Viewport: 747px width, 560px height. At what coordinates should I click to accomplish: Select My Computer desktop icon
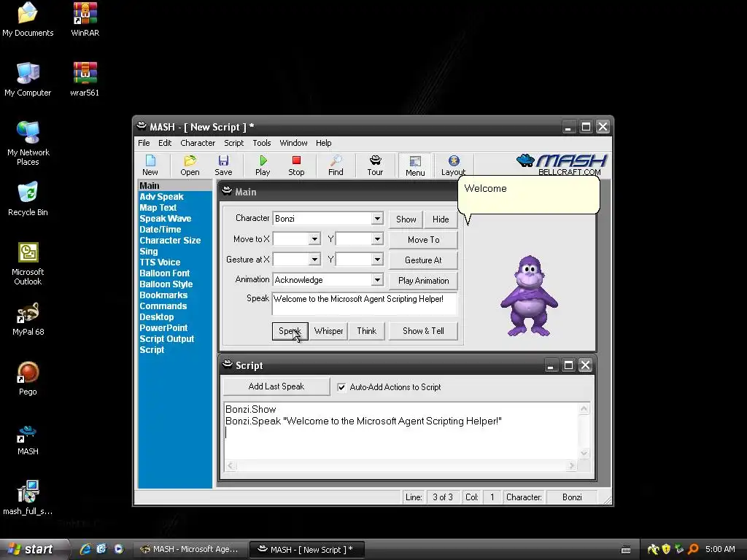28,79
